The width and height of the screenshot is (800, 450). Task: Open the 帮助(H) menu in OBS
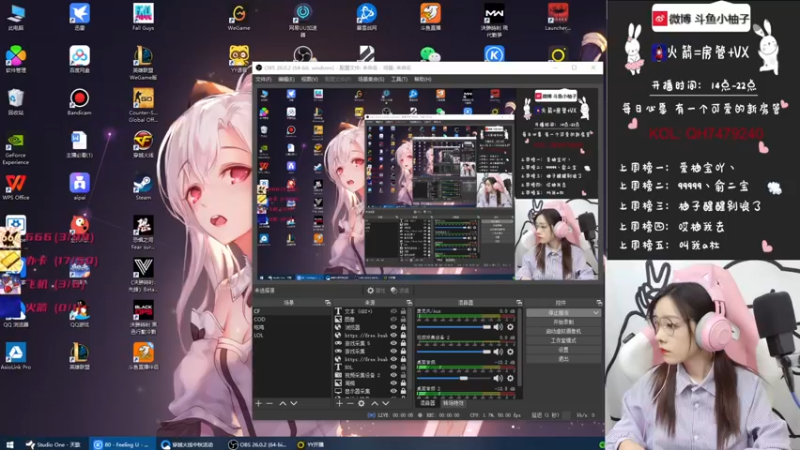point(423,80)
